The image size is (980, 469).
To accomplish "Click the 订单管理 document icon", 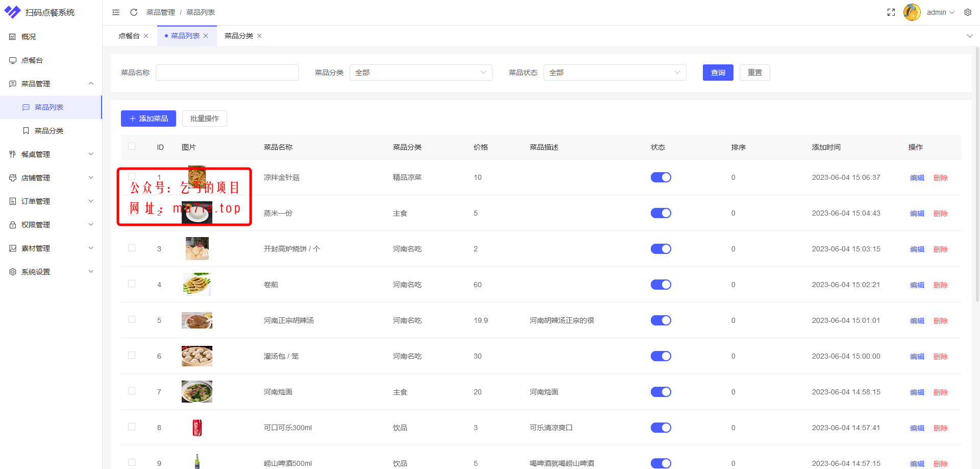I will point(13,201).
